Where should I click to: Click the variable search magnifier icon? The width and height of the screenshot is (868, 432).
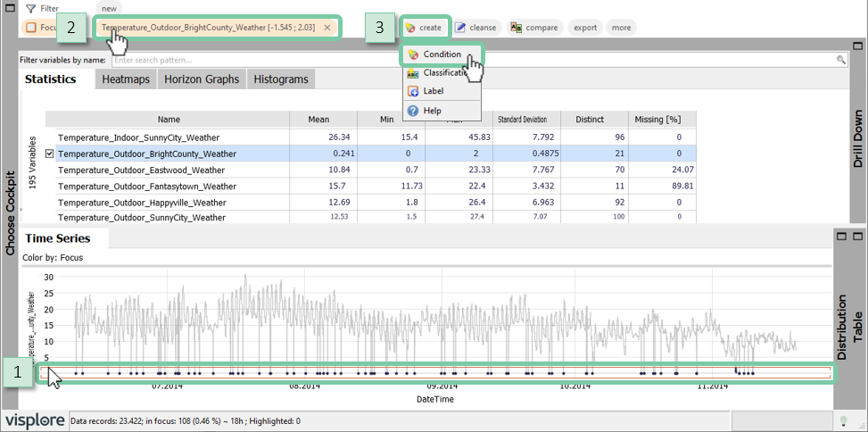[x=840, y=60]
